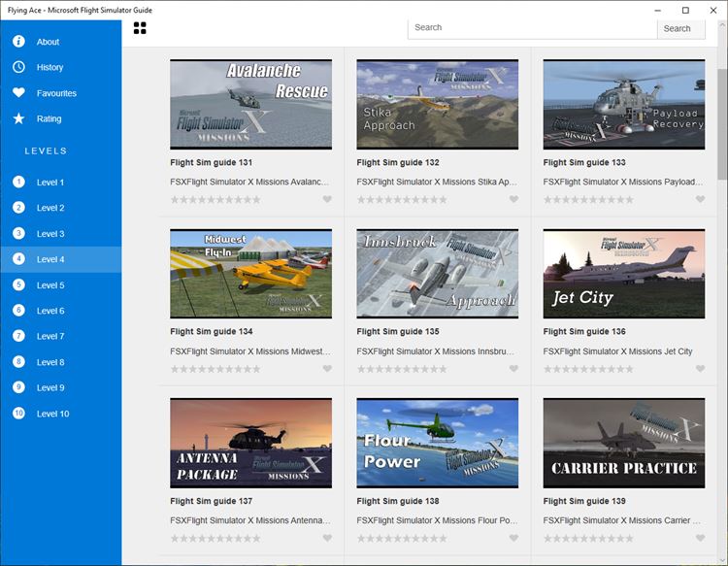Click the Flight Sim guide 132 title
The height and width of the screenshot is (566, 728).
[x=398, y=162]
